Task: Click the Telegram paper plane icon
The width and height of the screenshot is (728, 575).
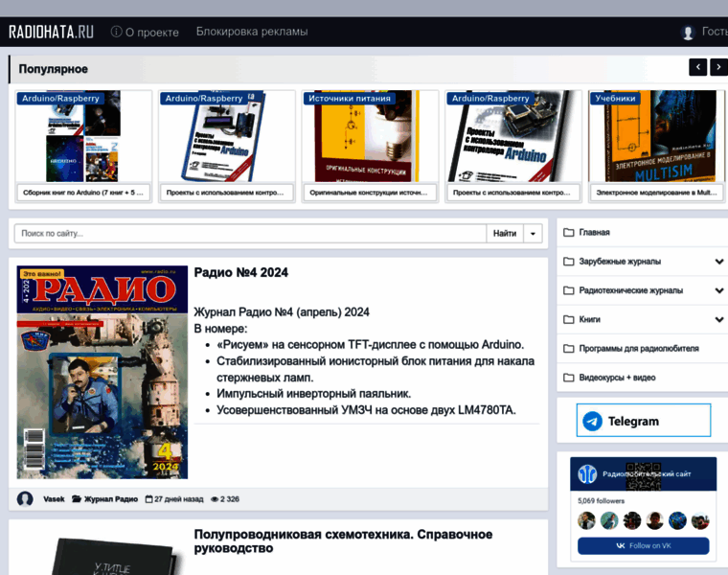Action: point(592,422)
